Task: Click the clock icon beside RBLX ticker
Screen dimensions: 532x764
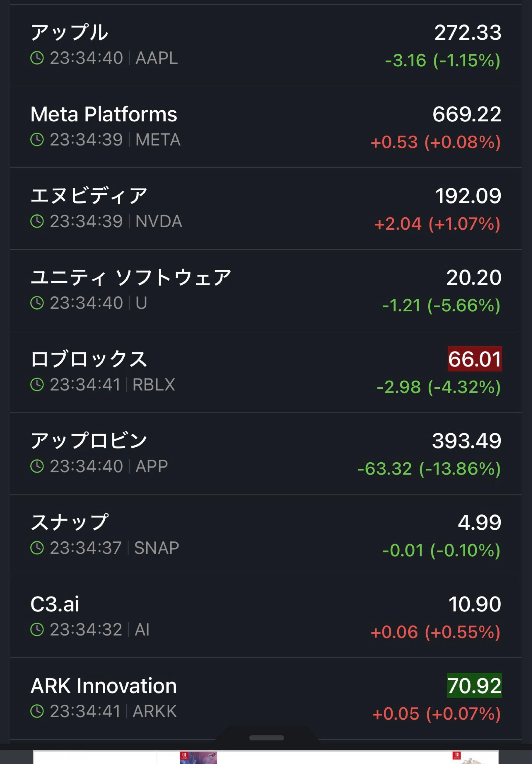Action: [37, 385]
